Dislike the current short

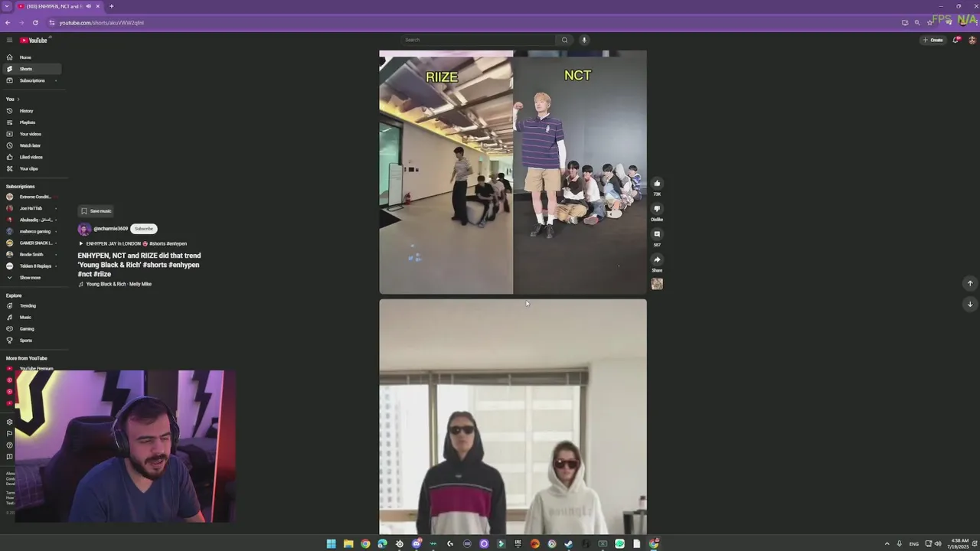coord(657,209)
